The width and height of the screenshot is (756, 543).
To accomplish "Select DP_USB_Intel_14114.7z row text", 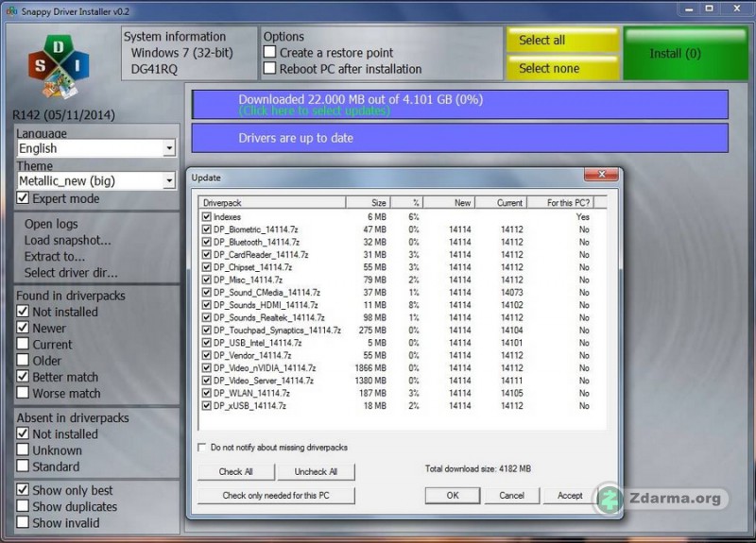I will click(257, 343).
